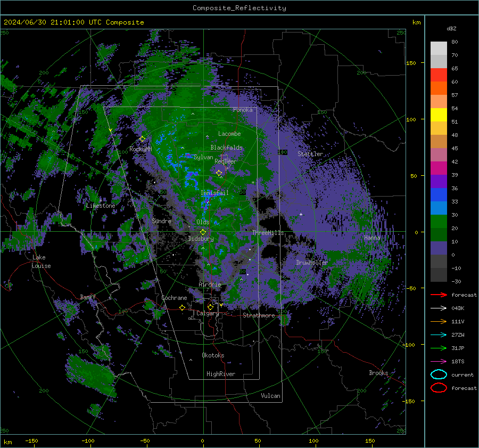Pick the yellow 54 dBZ legend swatch
The height and width of the screenshot is (448, 479).
pos(439,115)
